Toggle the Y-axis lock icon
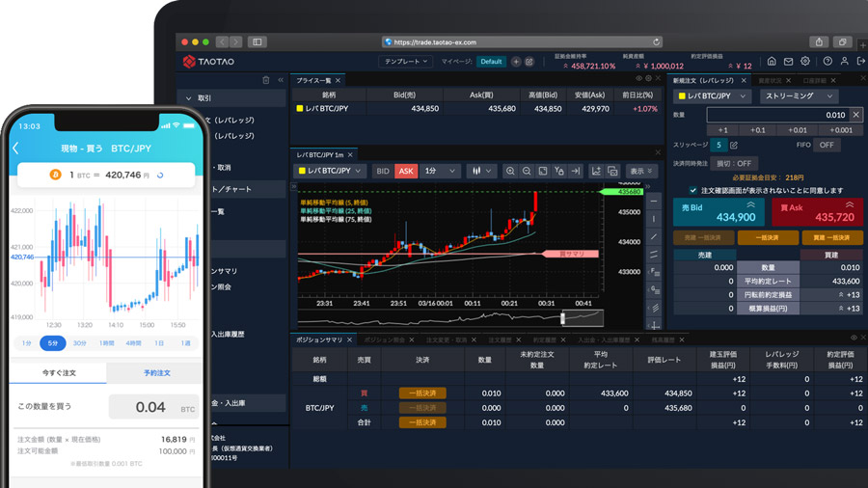The image size is (868, 488). coord(559,171)
